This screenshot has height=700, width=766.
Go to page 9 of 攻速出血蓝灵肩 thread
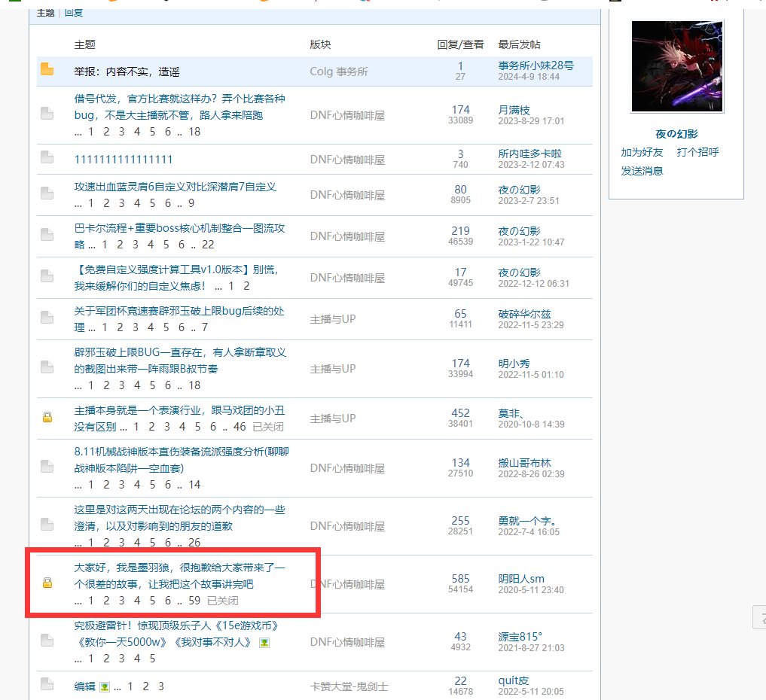191,203
